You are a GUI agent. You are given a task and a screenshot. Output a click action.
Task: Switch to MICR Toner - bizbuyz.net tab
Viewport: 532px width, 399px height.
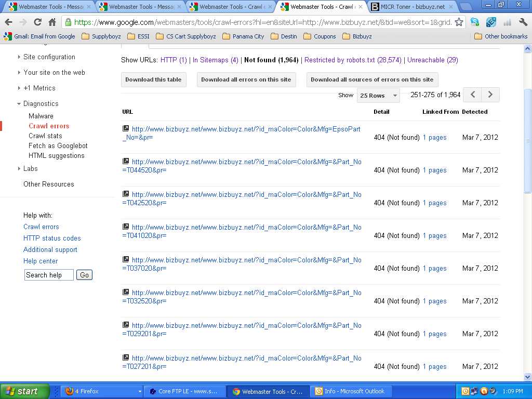(x=412, y=6)
